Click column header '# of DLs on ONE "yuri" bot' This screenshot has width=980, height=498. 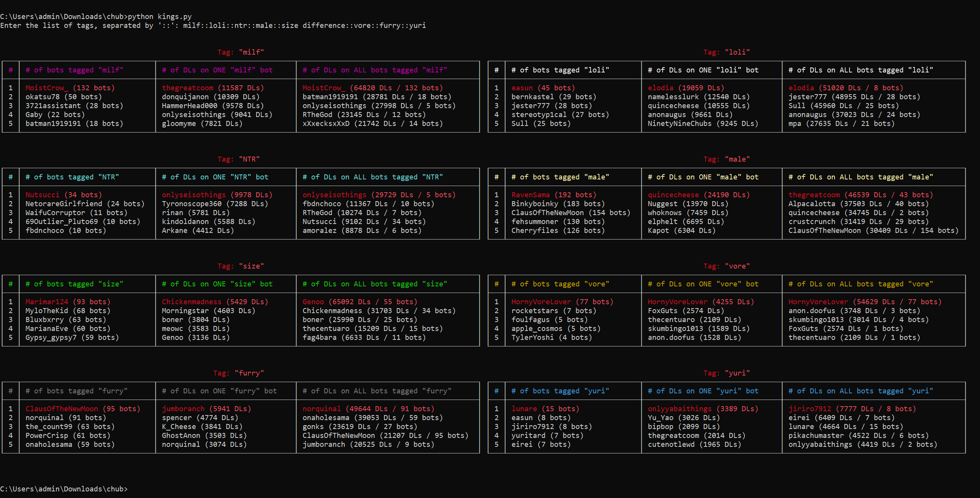[x=703, y=391]
